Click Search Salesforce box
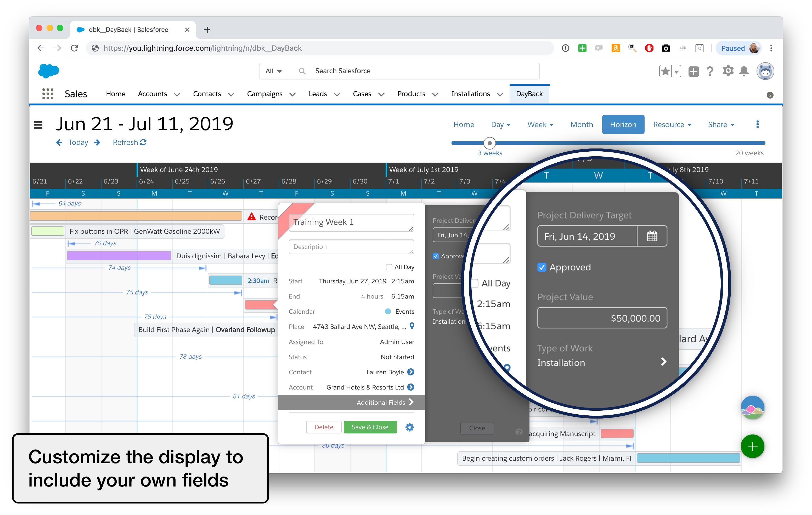The image size is (812, 515). pos(413,71)
